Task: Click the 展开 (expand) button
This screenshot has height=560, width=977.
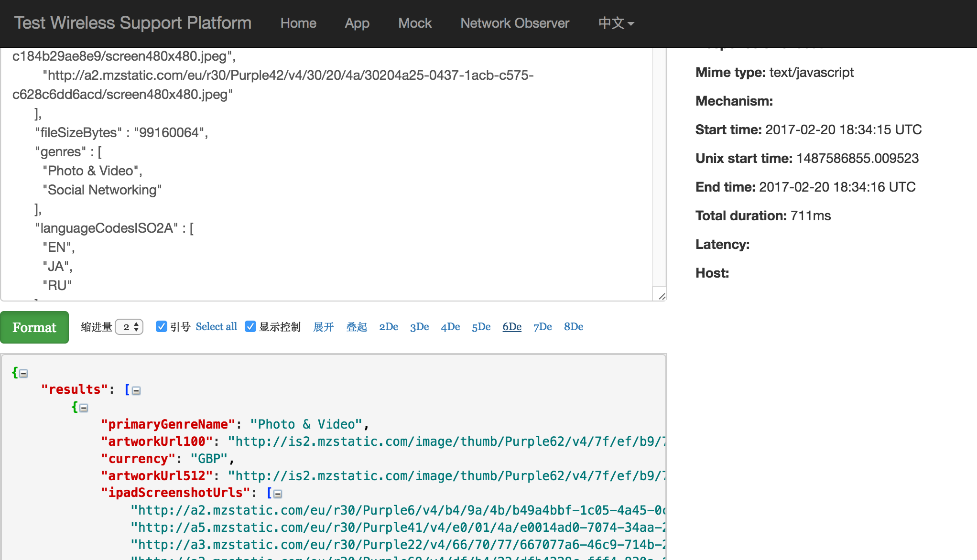Action: click(324, 327)
